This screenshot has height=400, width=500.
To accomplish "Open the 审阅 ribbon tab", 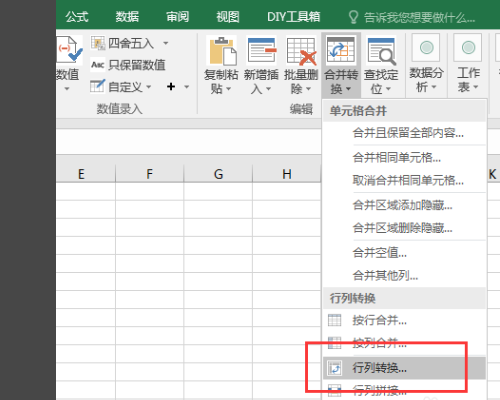I will [x=178, y=16].
